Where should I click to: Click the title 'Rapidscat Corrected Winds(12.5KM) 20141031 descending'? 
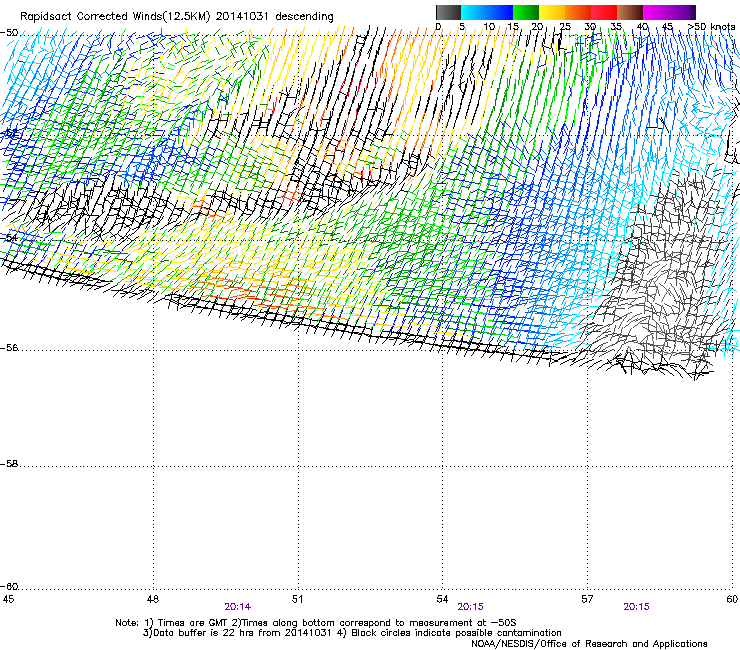point(177,17)
